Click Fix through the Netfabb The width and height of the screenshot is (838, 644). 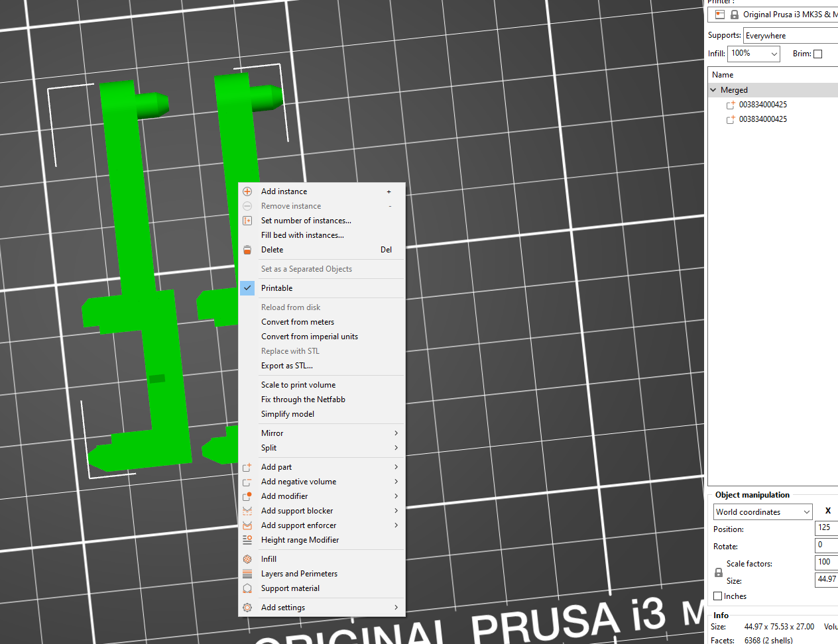click(x=303, y=399)
